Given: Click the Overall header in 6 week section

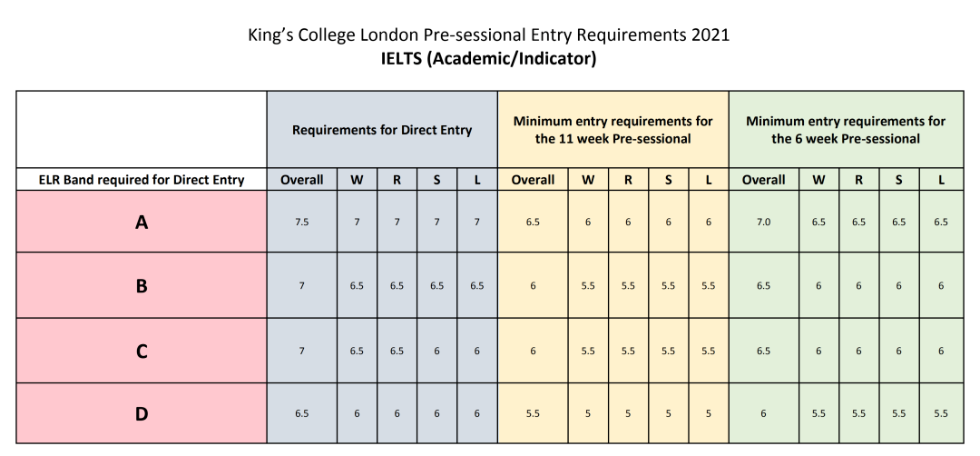Looking at the screenshot, I should [x=764, y=180].
